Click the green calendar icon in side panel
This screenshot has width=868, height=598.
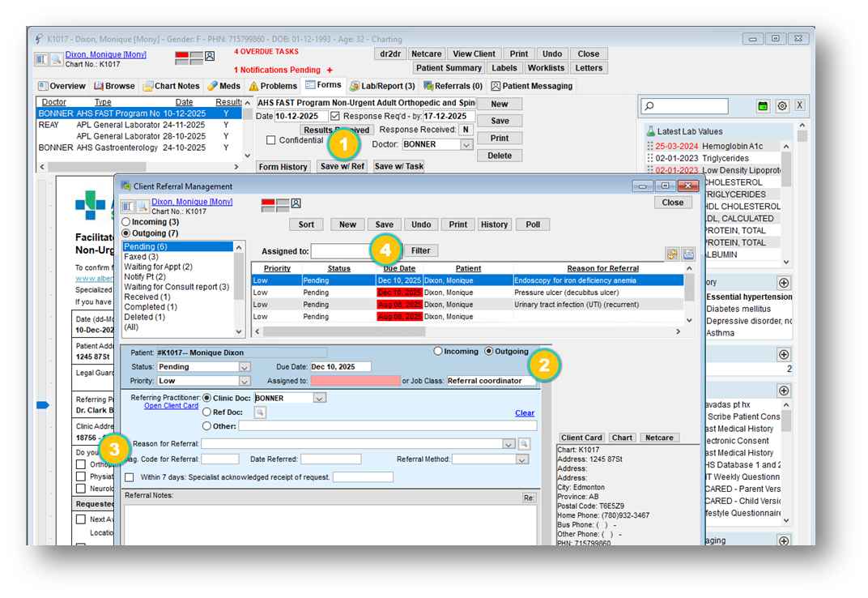pyautogui.click(x=763, y=106)
